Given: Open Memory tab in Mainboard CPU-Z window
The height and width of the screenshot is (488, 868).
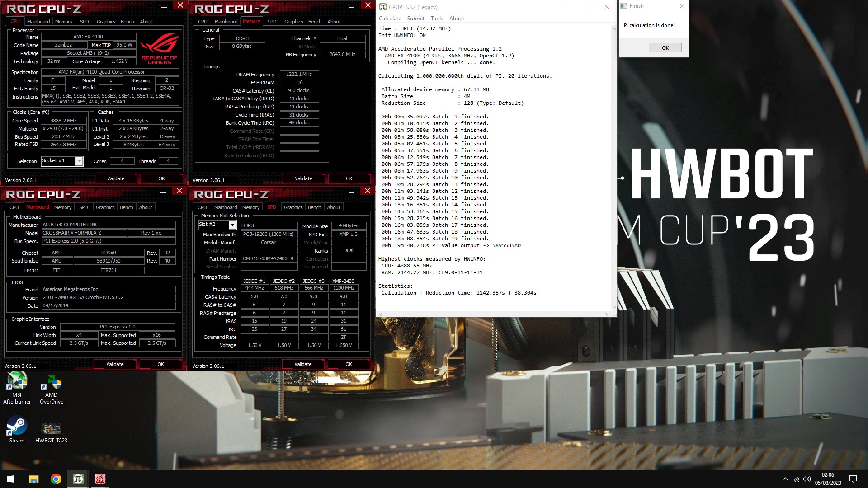Looking at the screenshot, I should click(63, 207).
